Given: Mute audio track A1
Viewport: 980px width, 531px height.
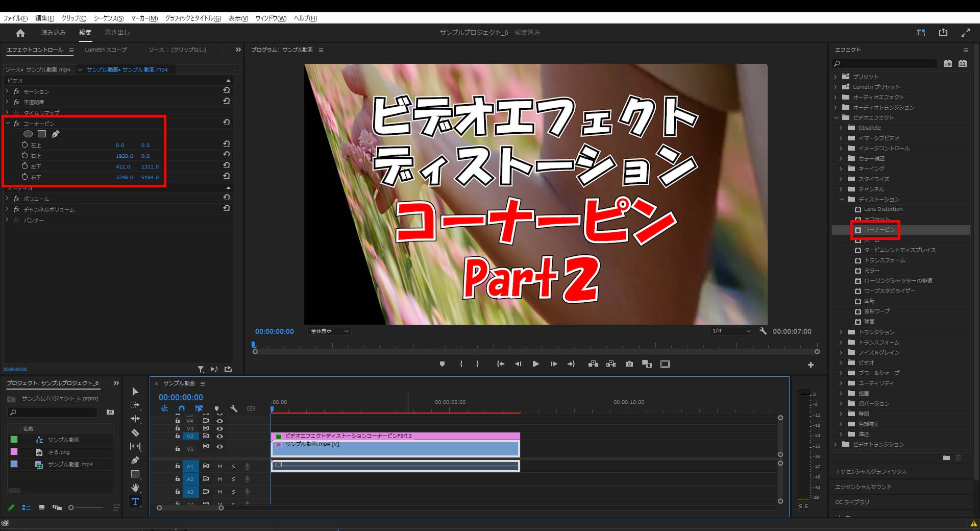Looking at the screenshot, I should [220, 466].
